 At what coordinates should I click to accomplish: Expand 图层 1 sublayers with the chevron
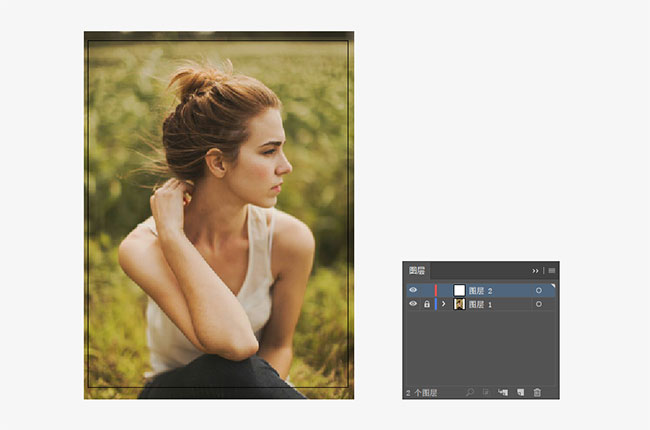pyautogui.click(x=444, y=304)
